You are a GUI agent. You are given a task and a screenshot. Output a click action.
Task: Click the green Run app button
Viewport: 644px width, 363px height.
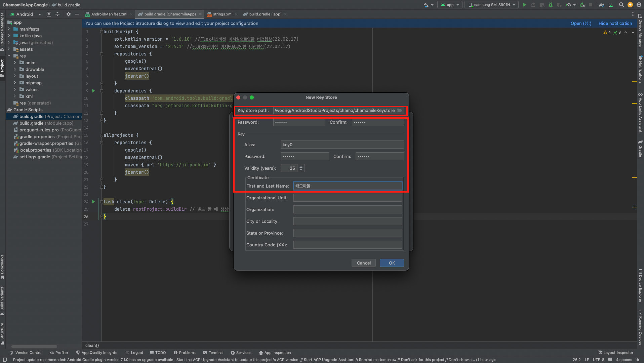[524, 5]
